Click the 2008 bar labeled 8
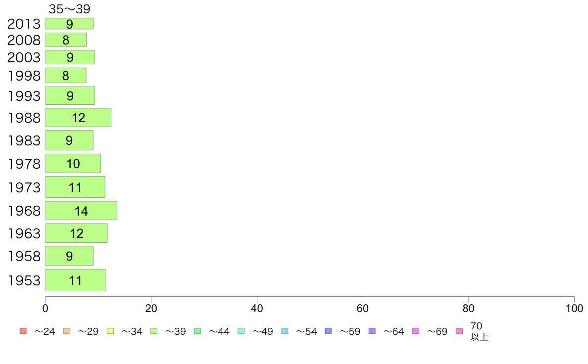This screenshot has width=588, height=364. click(66, 40)
